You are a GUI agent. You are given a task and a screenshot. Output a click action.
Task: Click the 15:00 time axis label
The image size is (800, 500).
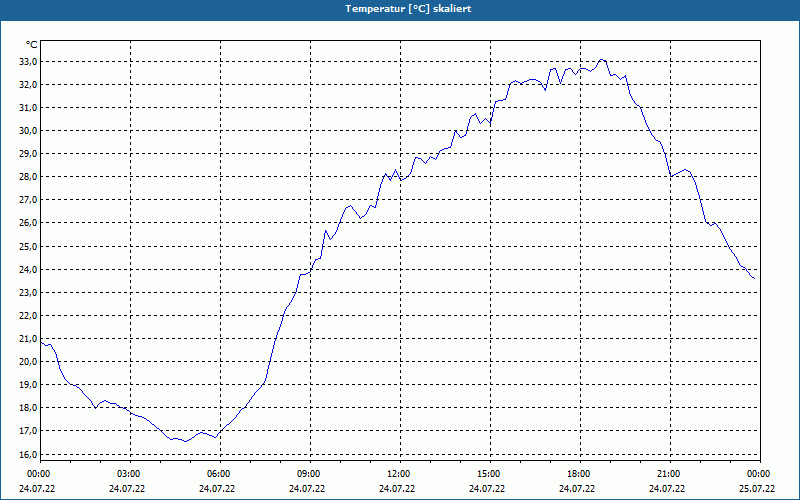489,474
